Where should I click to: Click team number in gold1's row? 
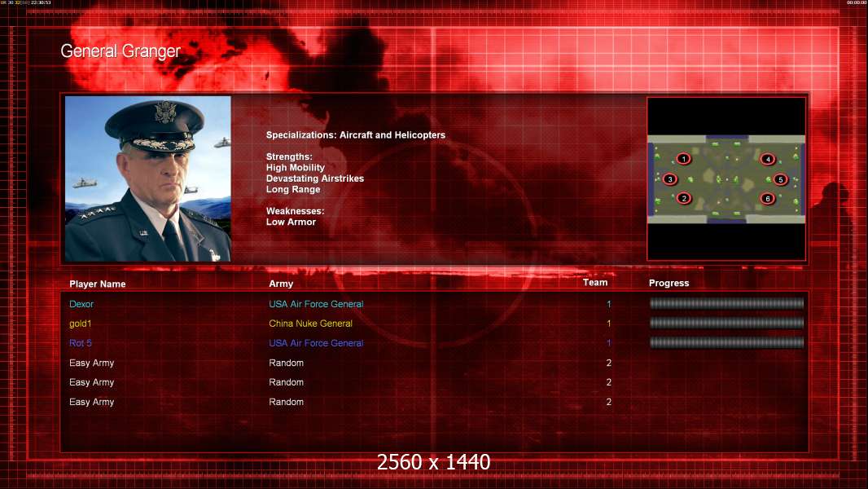pos(608,324)
